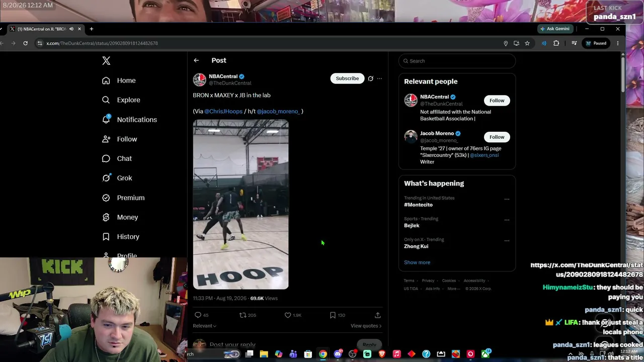Open the Xbox app from the taskbar
644x362 pixels.
click(486, 354)
